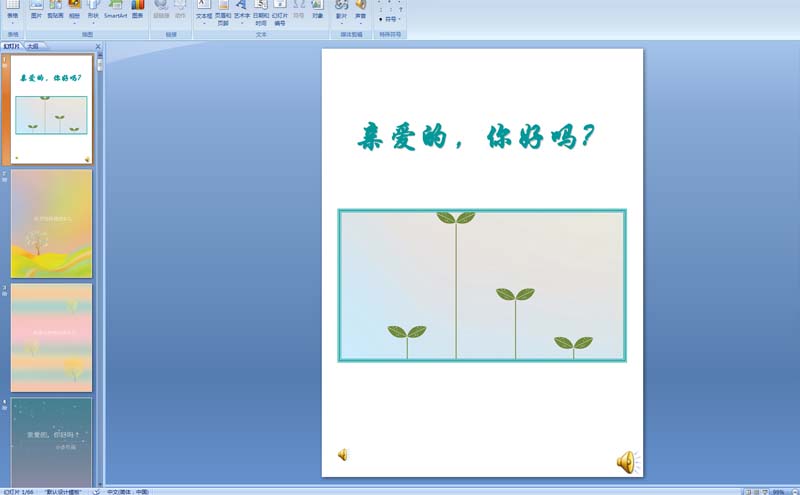Click the 99% zoom level in status bar
The image size is (800, 495).
tap(779, 492)
